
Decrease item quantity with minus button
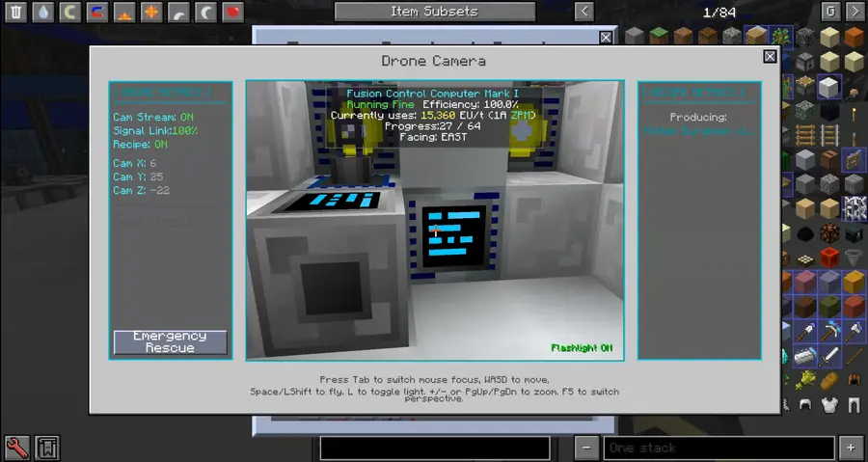click(586, 448)
